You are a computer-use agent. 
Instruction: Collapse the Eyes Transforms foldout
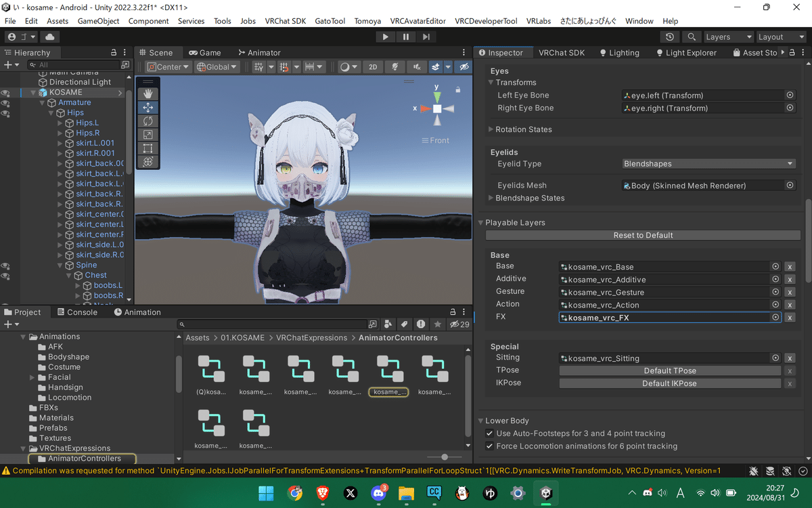click(x=491, y=83)
